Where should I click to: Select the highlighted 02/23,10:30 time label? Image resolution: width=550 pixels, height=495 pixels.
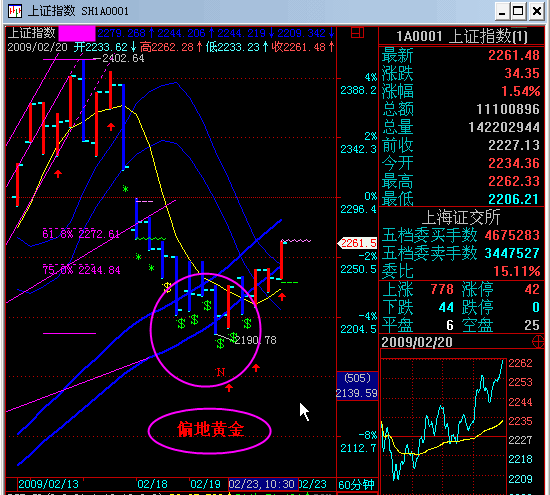coord(263,484)
